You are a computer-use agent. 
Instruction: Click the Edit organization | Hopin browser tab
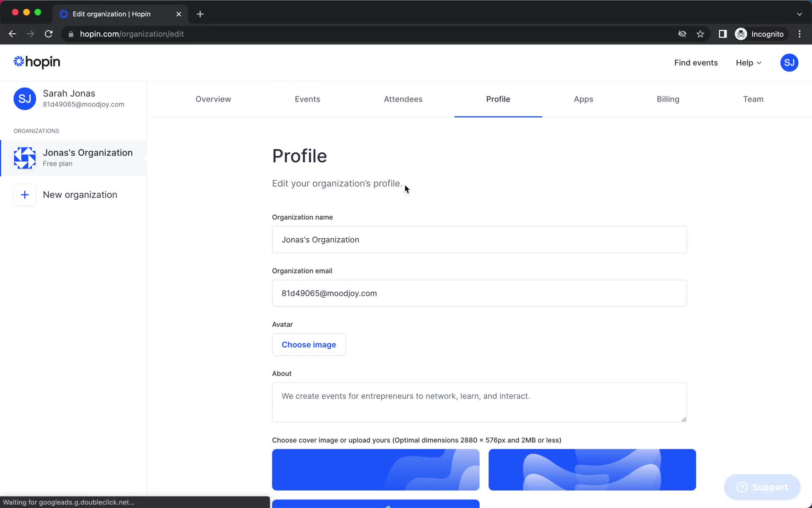121,14
